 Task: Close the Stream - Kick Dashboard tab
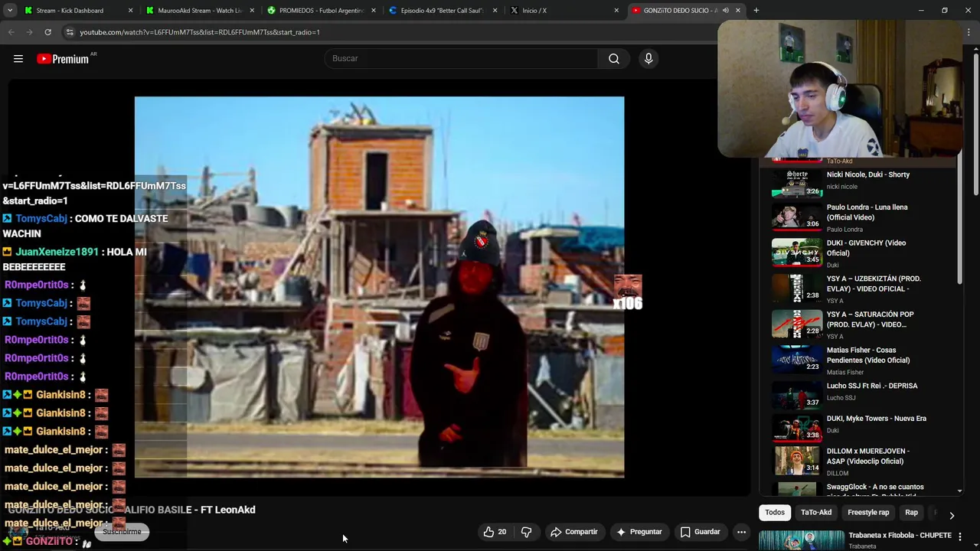pyautogui.click(x=130, y=11)
